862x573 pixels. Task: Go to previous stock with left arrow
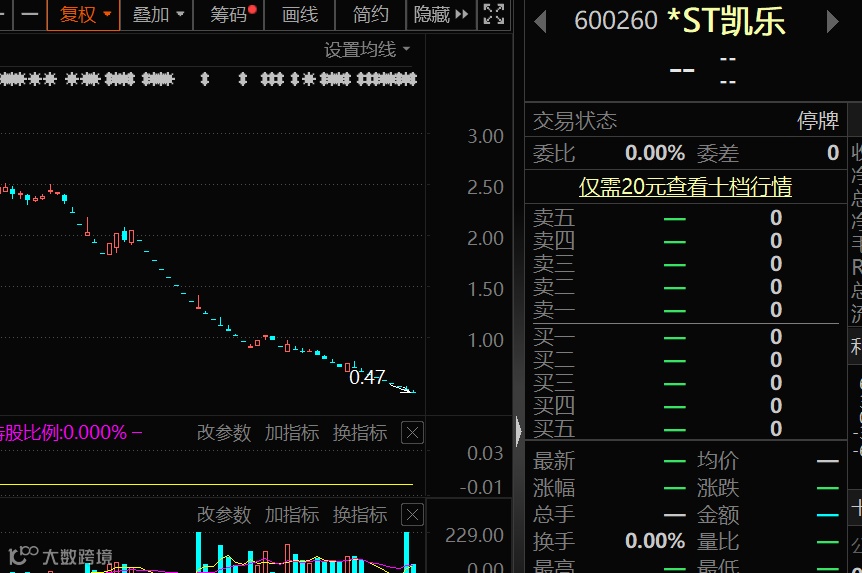click(x=541, y=22)
